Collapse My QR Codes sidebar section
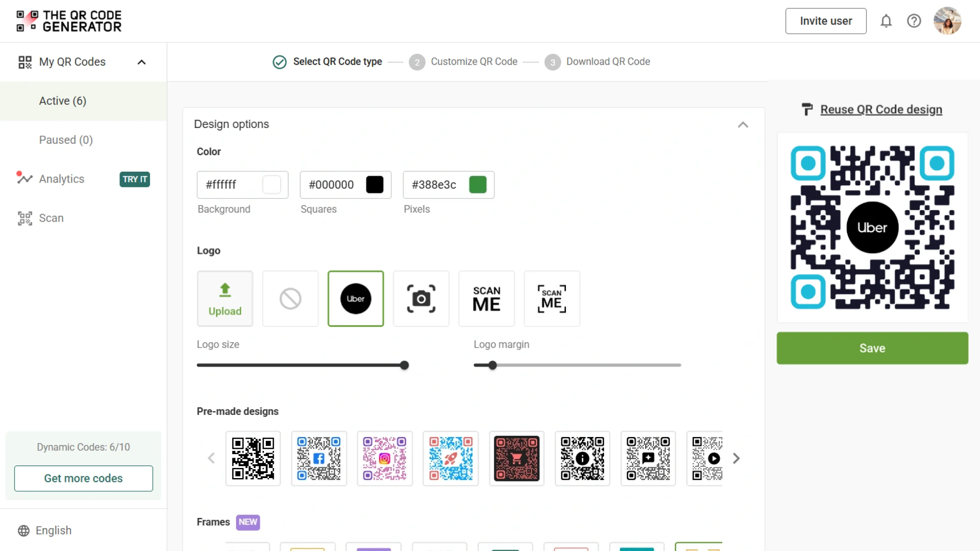 [x=142, y=62]
